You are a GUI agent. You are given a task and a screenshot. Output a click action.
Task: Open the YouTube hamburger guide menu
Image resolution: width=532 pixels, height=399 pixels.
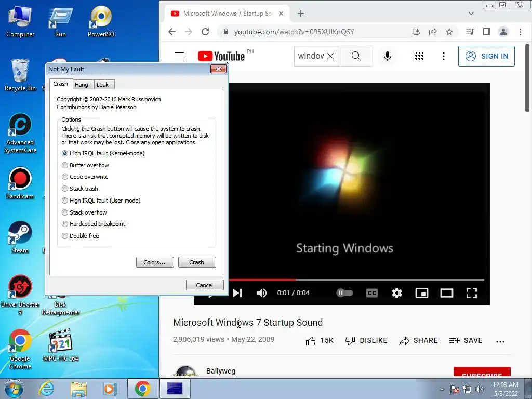point(179,56)
